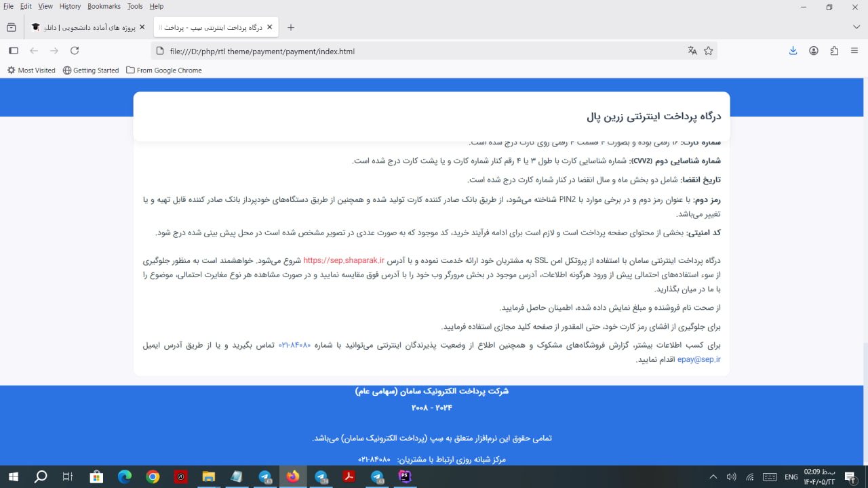Viewport: 868px width, 488px height.
Task: Open File Explorer from taskbar
Action: (x=208, y=476)
